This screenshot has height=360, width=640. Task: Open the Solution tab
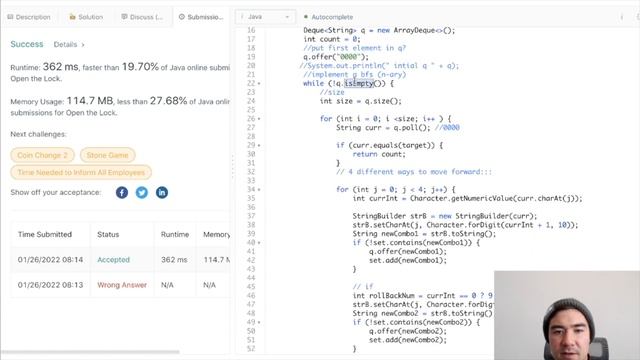pos(86,17)
